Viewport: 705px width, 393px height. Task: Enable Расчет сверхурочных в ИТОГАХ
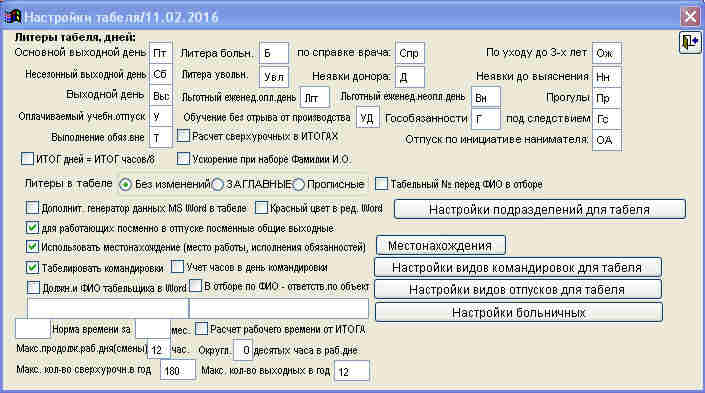point(183,136)
